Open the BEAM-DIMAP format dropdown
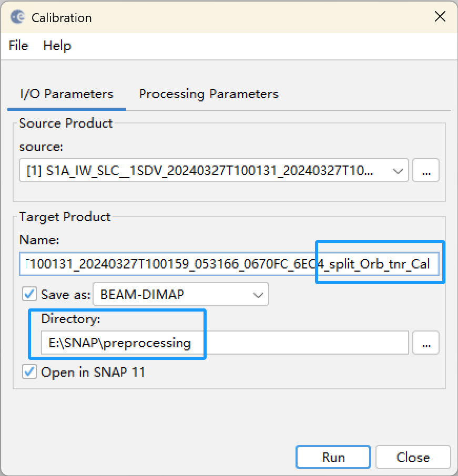Screen dimensions: 458x476 181,294
